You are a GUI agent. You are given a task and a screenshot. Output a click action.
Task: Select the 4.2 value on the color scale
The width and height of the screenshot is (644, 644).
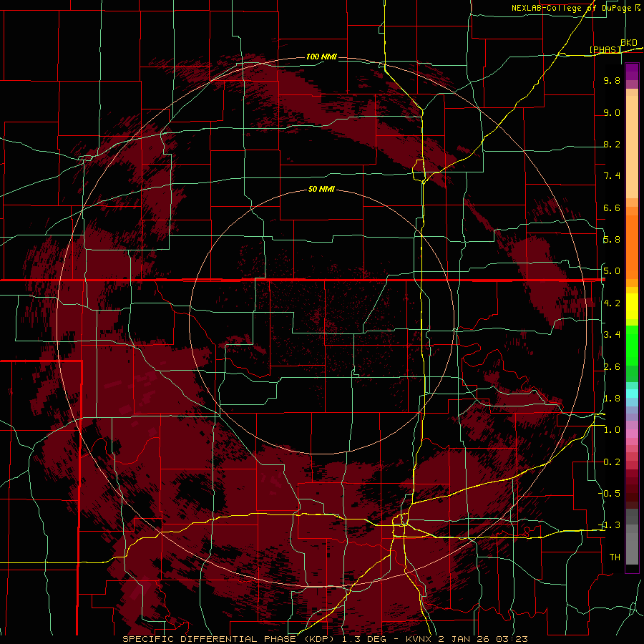tap(612, 303)
